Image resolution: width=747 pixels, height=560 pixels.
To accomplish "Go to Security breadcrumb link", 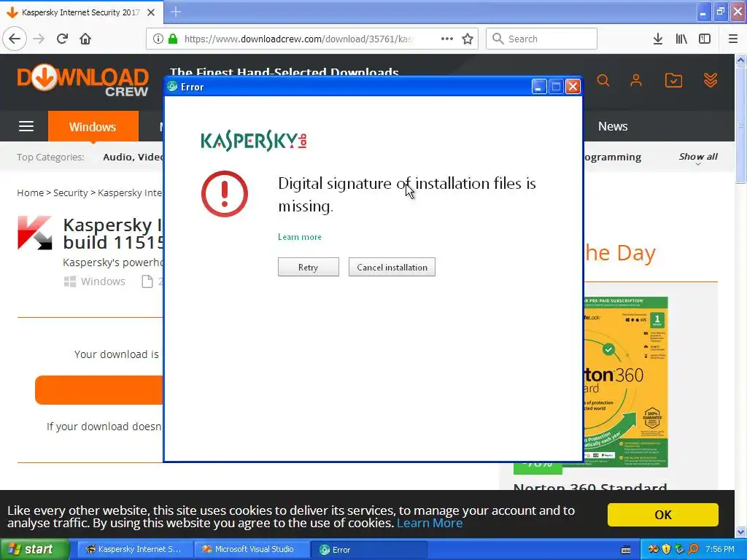I will [x=71, y=192].
